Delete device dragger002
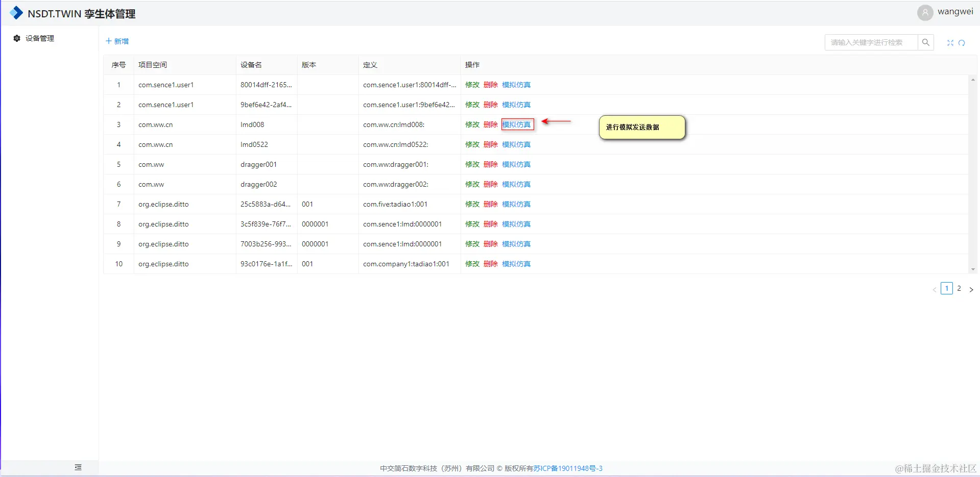Image resolution: width=980 pixels, height=477 pixels. click(x=491, y=184)
